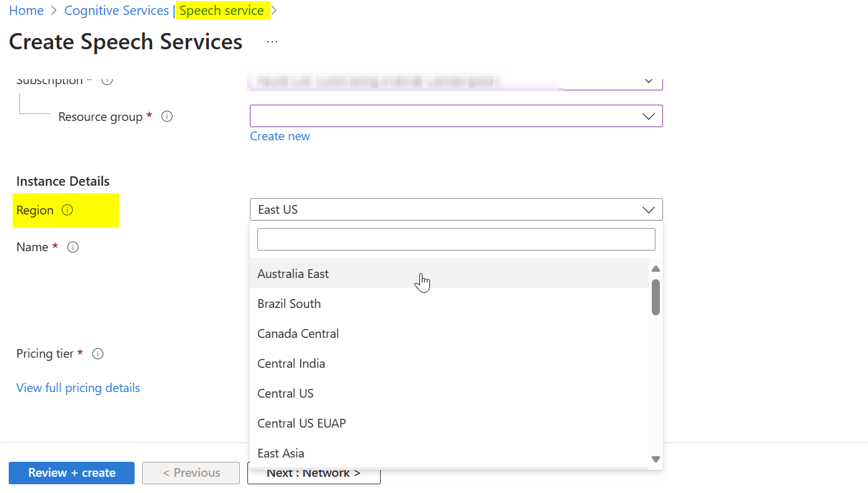Screen dimensions: 868x493
Task: Open View full pricing details link
Action: click(78, 388)
